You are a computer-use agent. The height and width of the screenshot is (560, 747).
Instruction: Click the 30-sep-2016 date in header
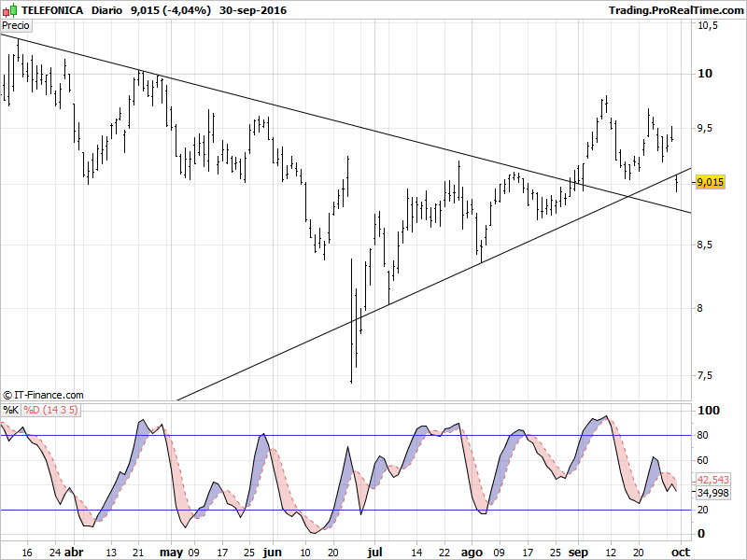pos(254,10)
